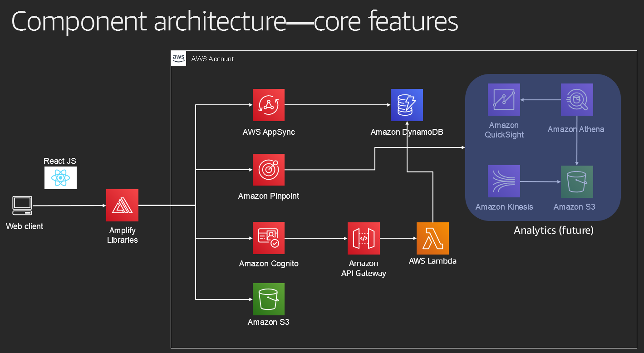Select the Amazon Athena icon
This screenshot has width=644, height=353.
click(x=576, y=99)
